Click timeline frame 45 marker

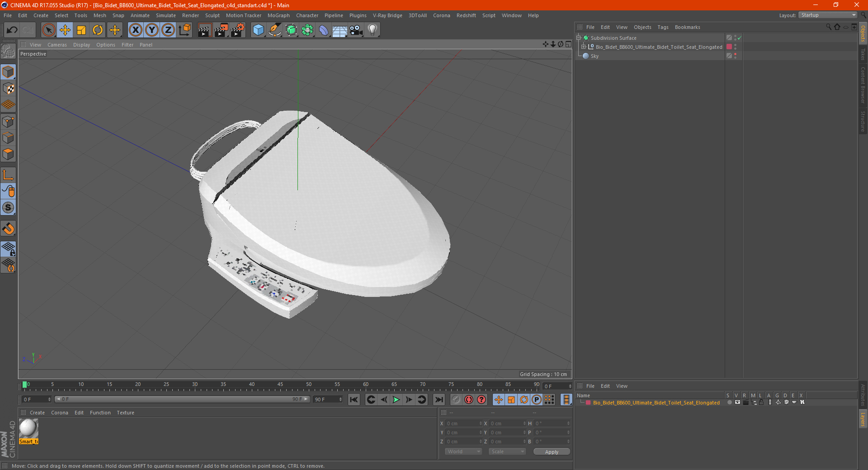click(x=280, y=385)
